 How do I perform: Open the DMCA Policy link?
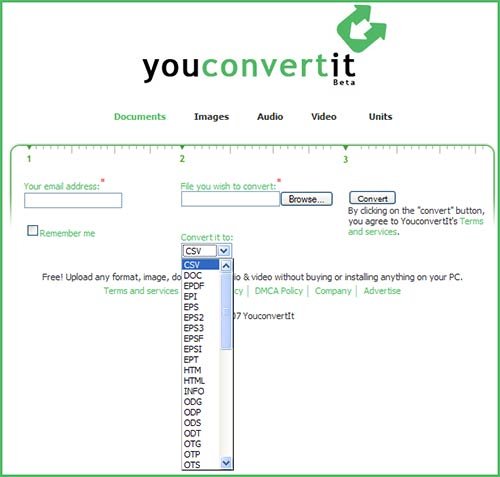(x=279, y=291)
